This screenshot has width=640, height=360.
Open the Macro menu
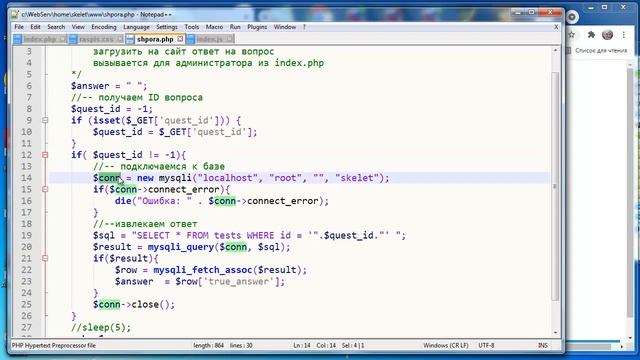click(x=214, y=27)
